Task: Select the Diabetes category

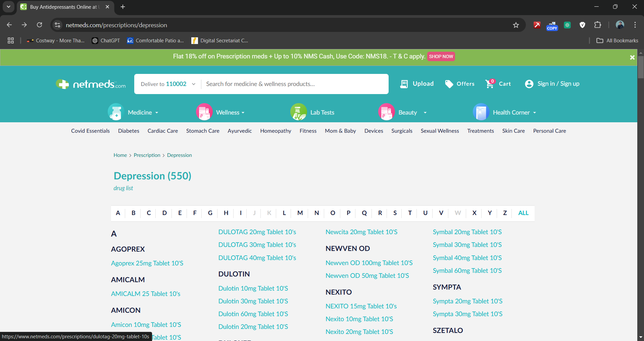Action: pyautogui.click(x=129, y=131)
